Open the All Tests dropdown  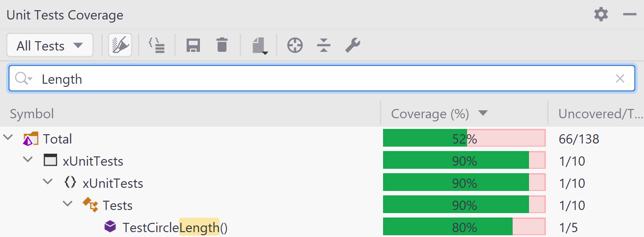click(x=50, y=45)
